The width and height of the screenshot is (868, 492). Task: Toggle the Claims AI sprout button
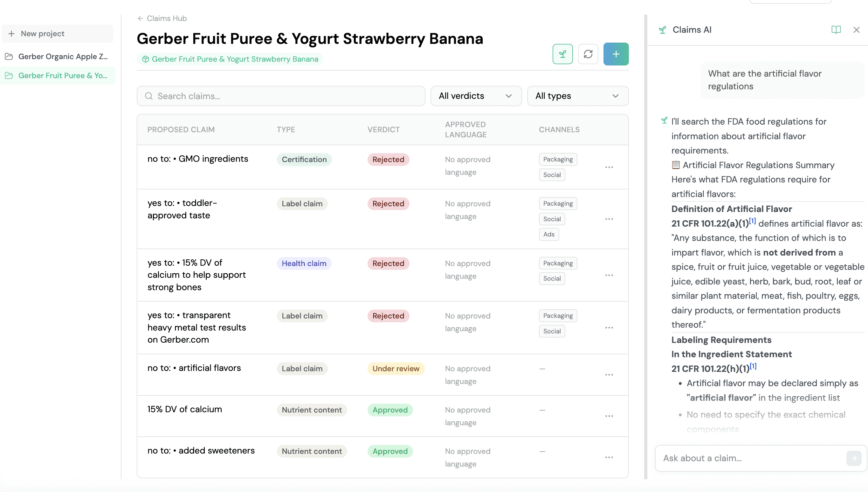pos(562,54)
